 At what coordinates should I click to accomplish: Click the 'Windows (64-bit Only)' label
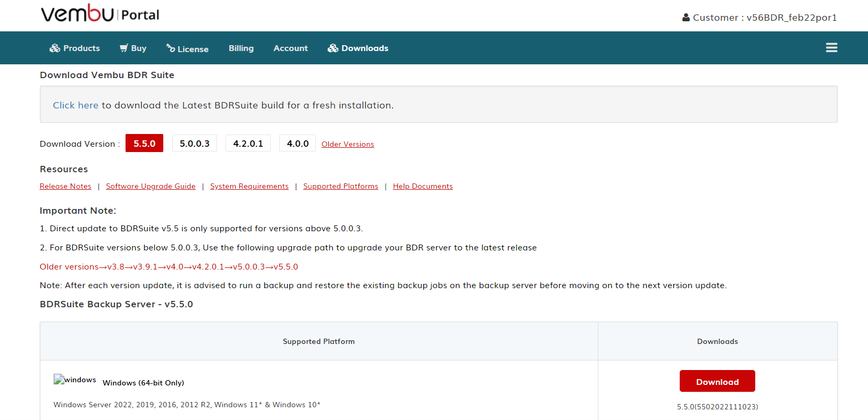point(144,383)
